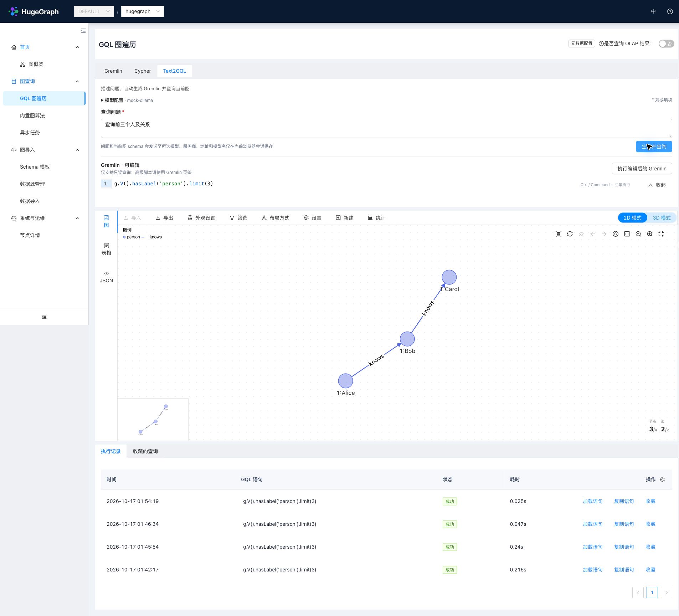Open the hugegraph graph dropdown

point(143,11)
